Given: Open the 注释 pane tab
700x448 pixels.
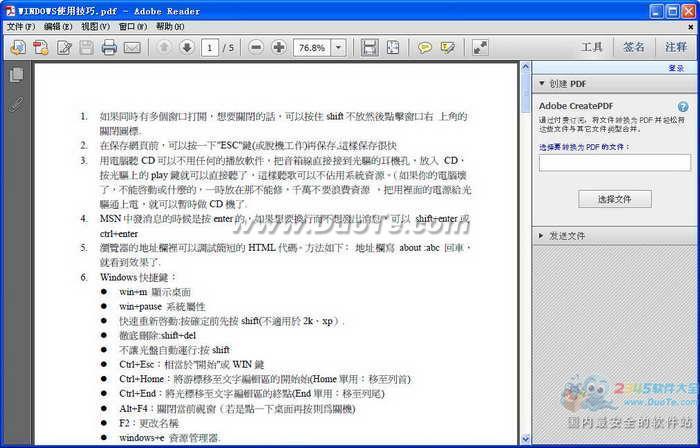Looking at the screenshot, I should pyautogui.click(x=675, y=47).
